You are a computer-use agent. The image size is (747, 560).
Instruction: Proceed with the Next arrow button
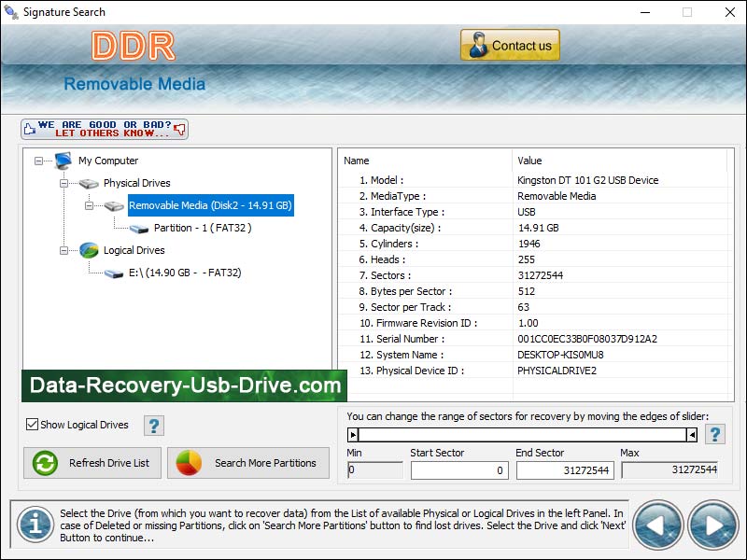click(712, 525)
